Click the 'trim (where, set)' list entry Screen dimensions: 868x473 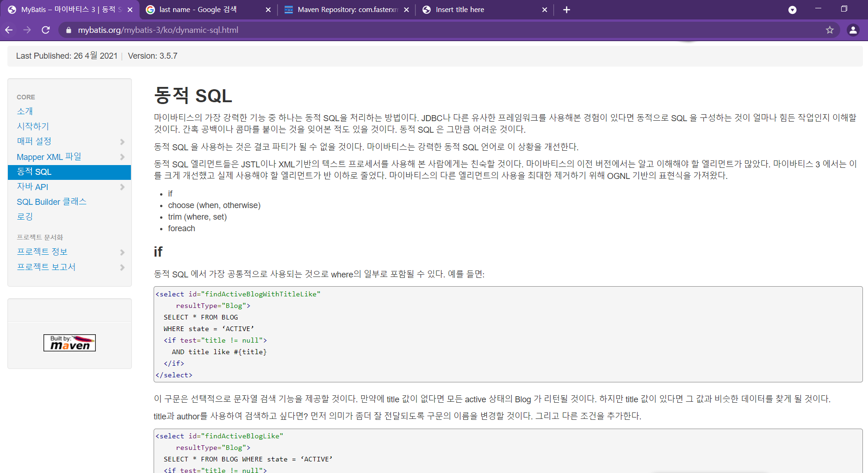coord(197,217)
